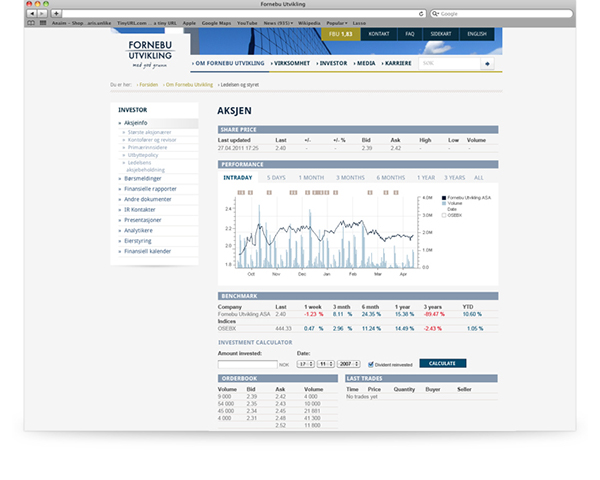The height and width of the screenshot is (480, 600).
Task: Focus the SØK site search field
Action: click(x=450, y=64)
